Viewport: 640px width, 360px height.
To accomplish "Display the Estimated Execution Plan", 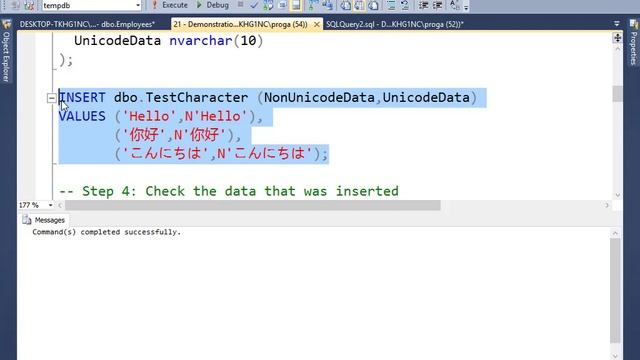I will 268,5.
